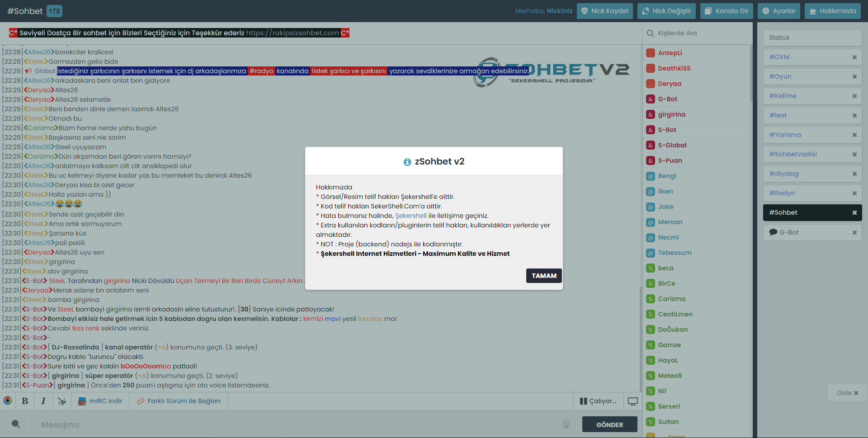Viewport: 868px width, 438px height.
Task: Open the Hakkımızda page
Action: point(833,11)
